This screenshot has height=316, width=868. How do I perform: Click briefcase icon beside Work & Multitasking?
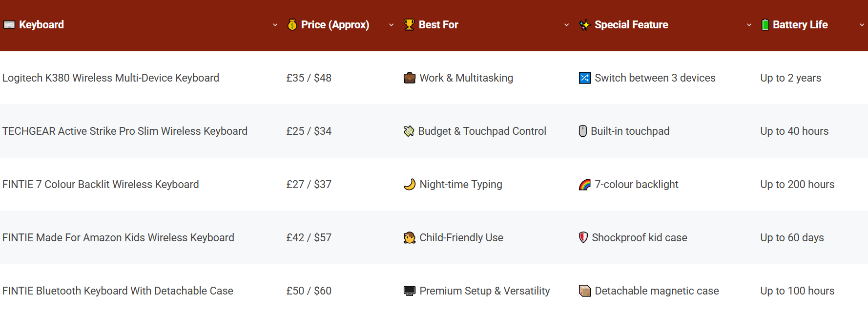410,78
